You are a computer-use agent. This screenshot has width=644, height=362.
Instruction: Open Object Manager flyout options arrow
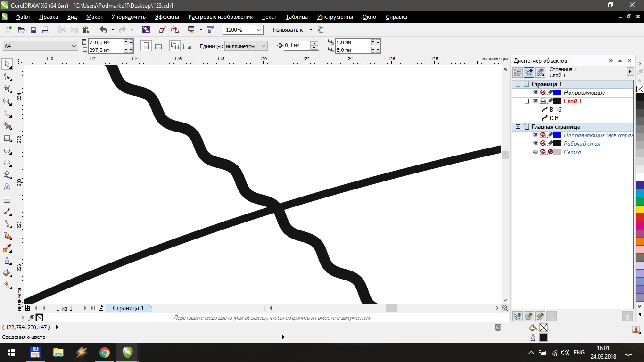click(x=630, y=72)
